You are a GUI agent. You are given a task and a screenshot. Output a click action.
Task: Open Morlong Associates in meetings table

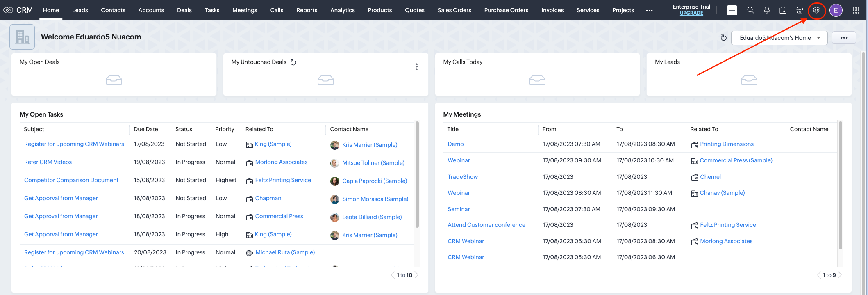[x=726, y=241]
